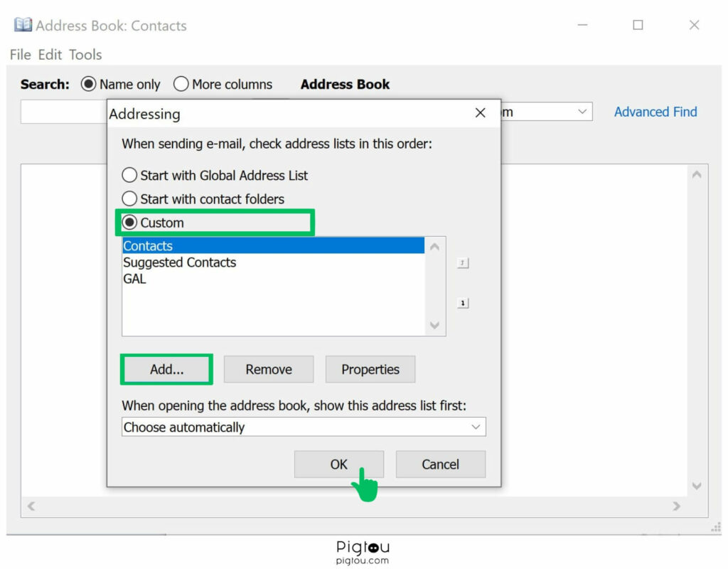Expand the Address Book list dropdown

(582, 112)
